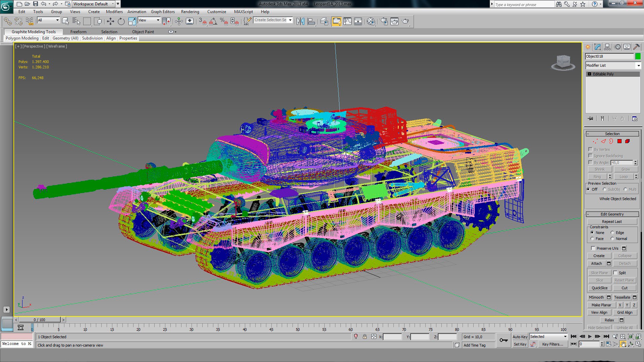The width and height of the screenshot is (644, 362).
Task: Activate the Select and Move tool
Action: click(110, 21)
